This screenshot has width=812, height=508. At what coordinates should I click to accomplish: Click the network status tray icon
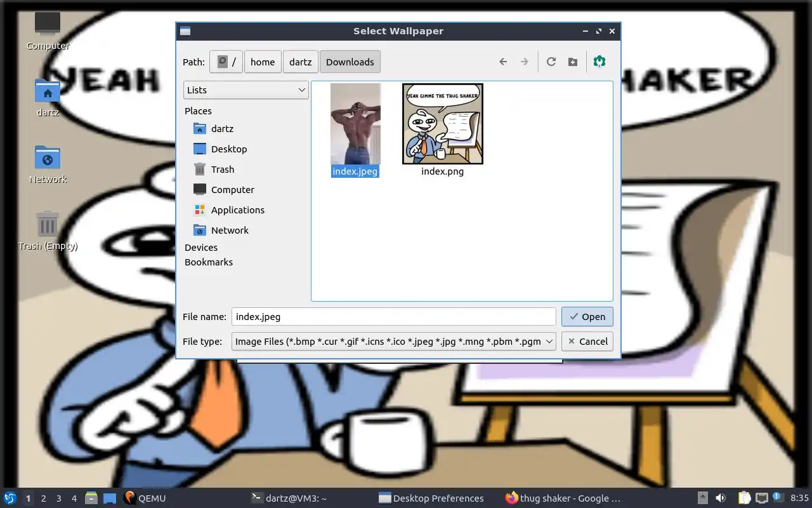coord(763,498)
